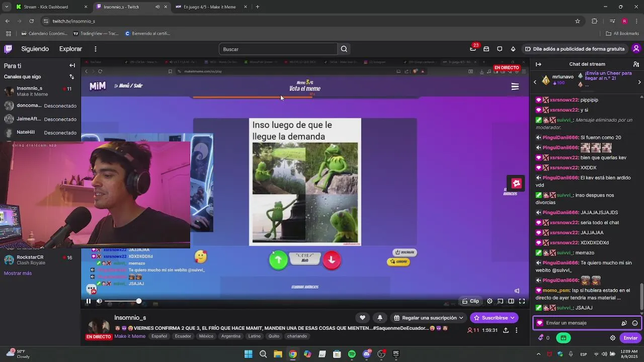
Task: Open the Explorar tab
Action: pos(70,49)
